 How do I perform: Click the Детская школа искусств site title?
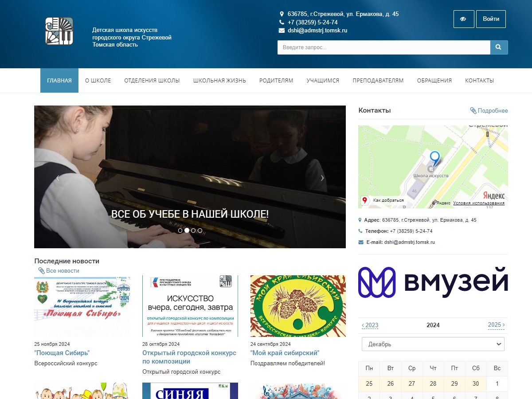tap(132, 37)
